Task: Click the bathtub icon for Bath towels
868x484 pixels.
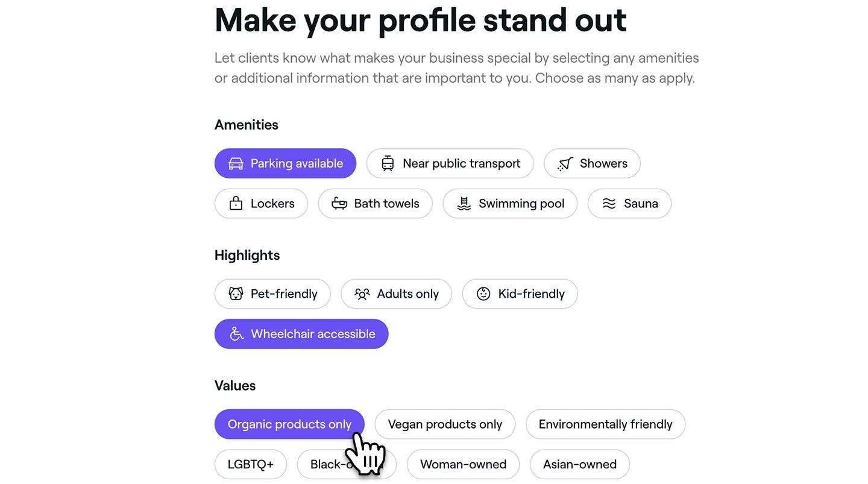Action: pyautogui.click(x=339, y=203)
